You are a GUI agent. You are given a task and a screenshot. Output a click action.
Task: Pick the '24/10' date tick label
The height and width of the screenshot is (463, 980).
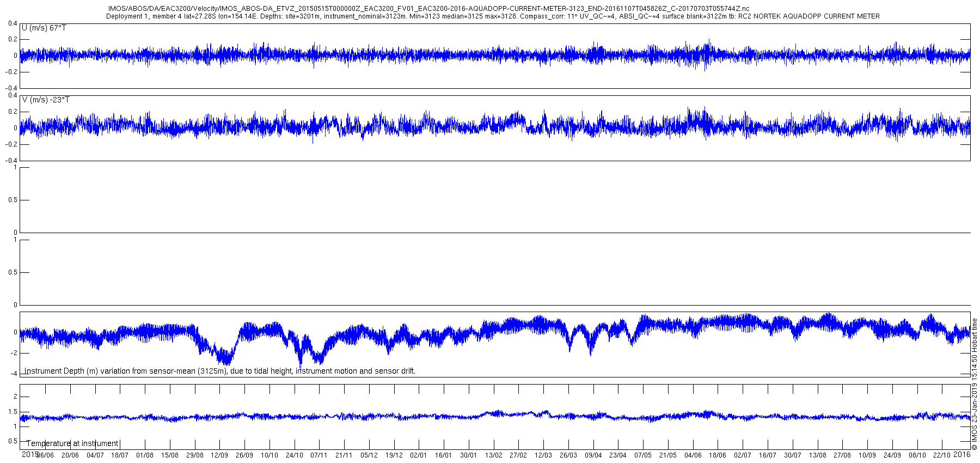click(x=295, y=455)
